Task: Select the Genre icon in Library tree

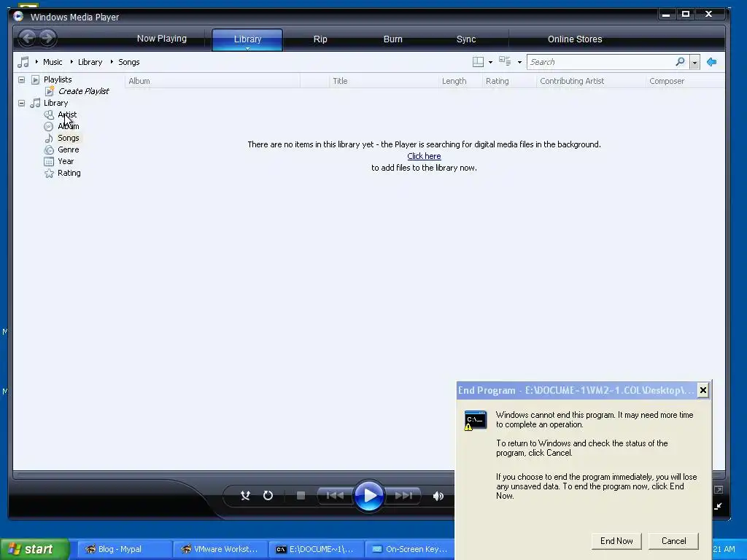Action: click(x=49, y=149)
